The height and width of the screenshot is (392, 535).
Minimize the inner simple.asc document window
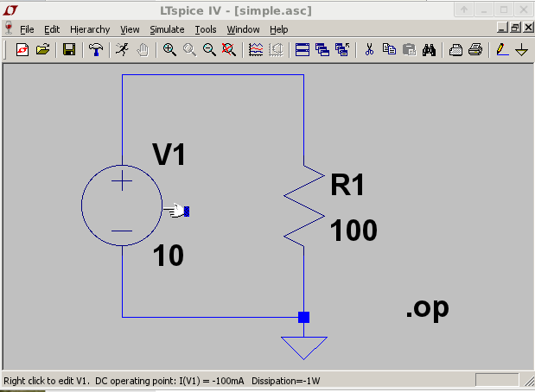pyautogui.click(x=502, y=28)
